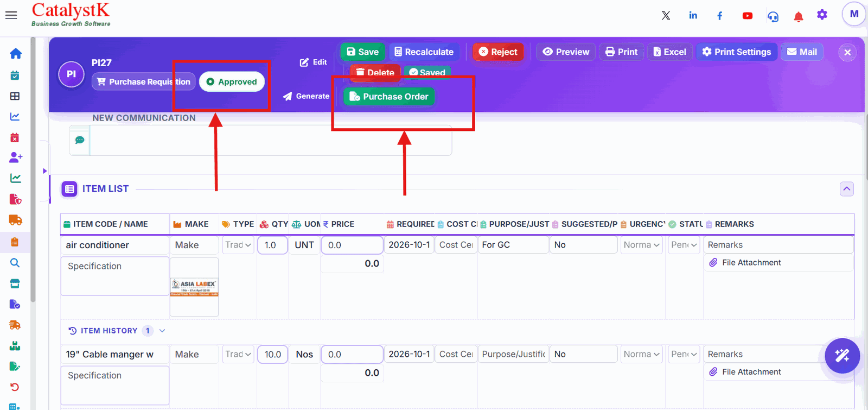Open the add-user sidebar icon
This screenshot has height=410, width=868.
[15, 157]
